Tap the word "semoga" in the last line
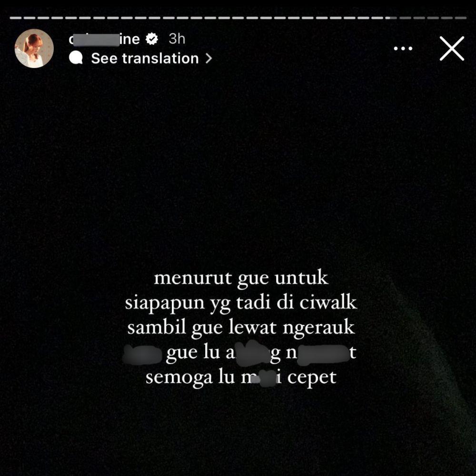The height and width of the screenshot is (476, 476). pyautogui.click(x=179, y=378)
